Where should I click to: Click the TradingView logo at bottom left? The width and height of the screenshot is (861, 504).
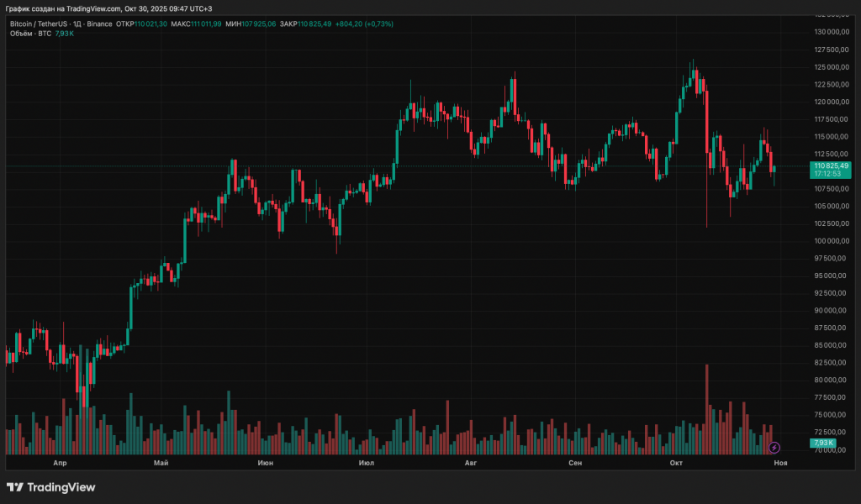pos(50,487)
